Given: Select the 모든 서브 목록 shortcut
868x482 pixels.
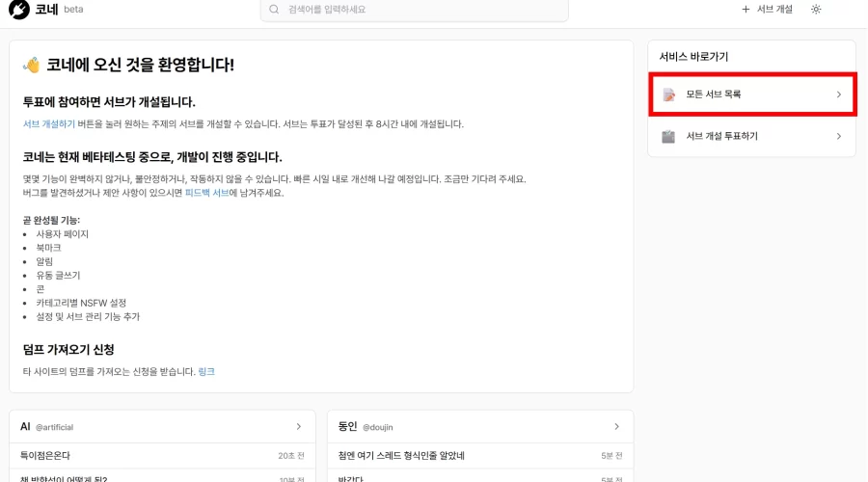Looking at the screenshot, I should (x=752, y=94).
